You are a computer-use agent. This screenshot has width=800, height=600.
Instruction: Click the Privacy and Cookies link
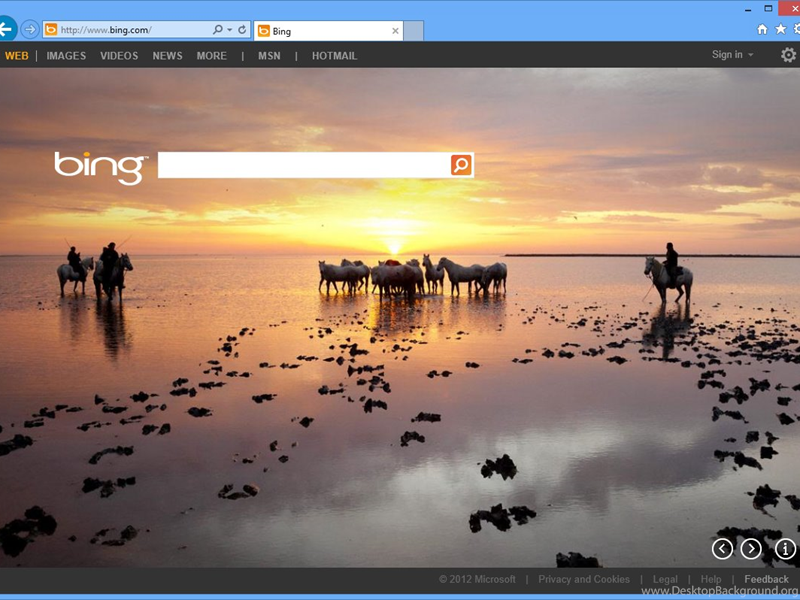584,579
